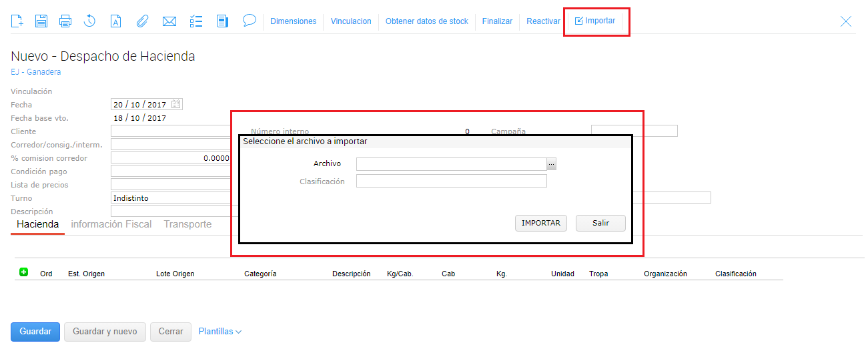Click Reactivar in the toolbar

tap(543, 21)
